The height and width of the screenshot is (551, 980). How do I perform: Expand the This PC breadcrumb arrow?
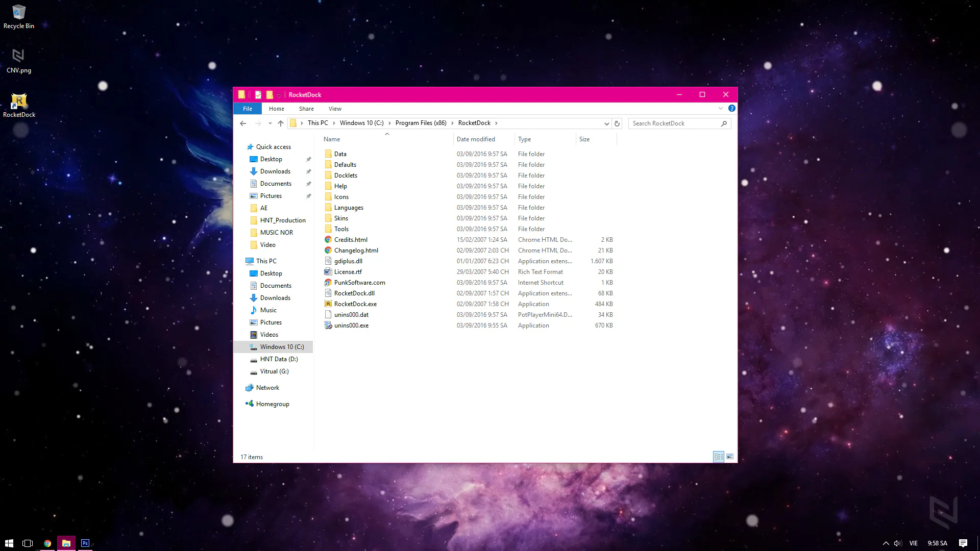click(334, 123)
